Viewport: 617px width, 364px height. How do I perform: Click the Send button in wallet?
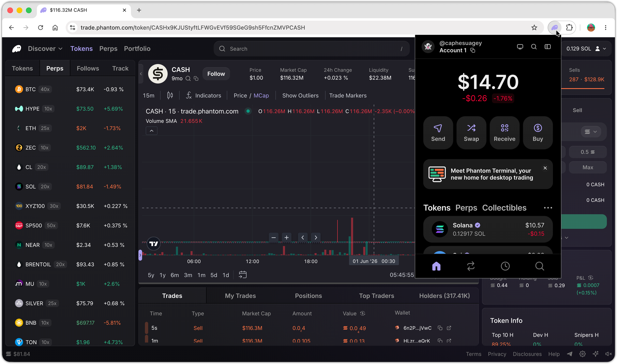438,133
